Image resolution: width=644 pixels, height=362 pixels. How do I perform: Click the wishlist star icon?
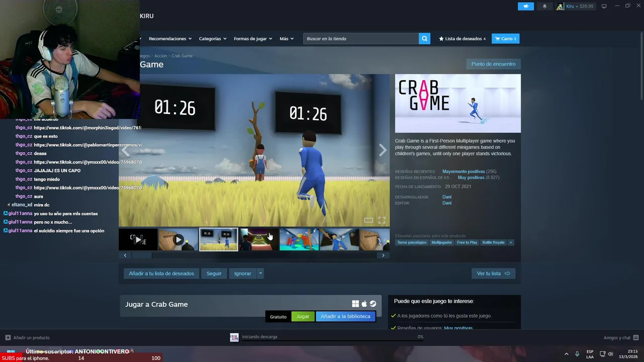pos(441,39)
